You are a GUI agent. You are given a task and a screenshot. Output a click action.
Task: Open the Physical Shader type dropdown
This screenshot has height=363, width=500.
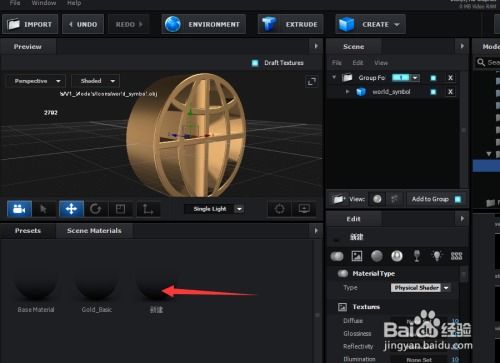tap(421, 288)
